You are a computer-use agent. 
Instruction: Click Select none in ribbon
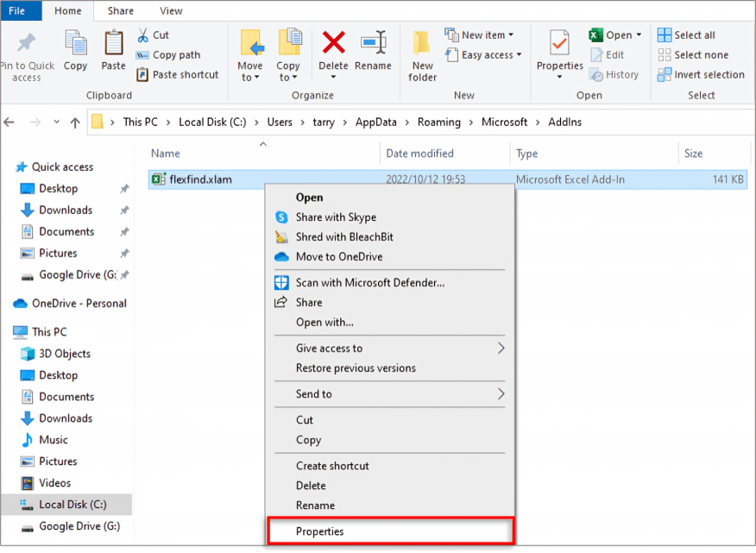[693, 55]
